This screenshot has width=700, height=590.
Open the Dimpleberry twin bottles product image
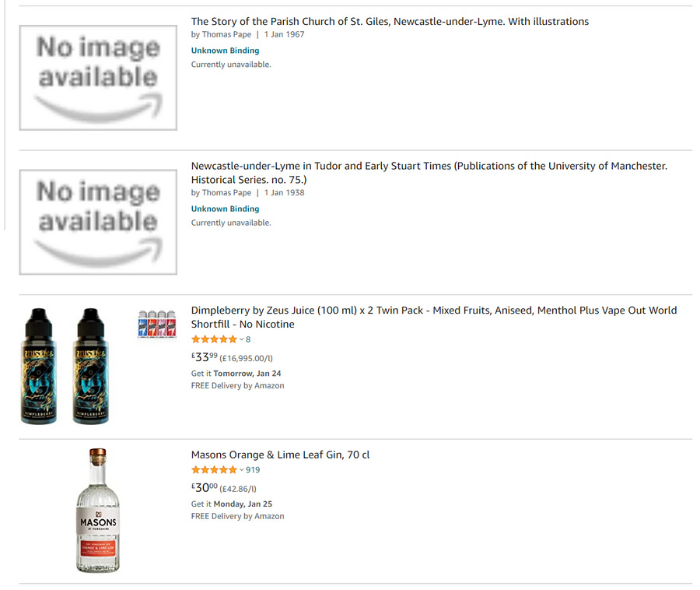coord(65,367)
